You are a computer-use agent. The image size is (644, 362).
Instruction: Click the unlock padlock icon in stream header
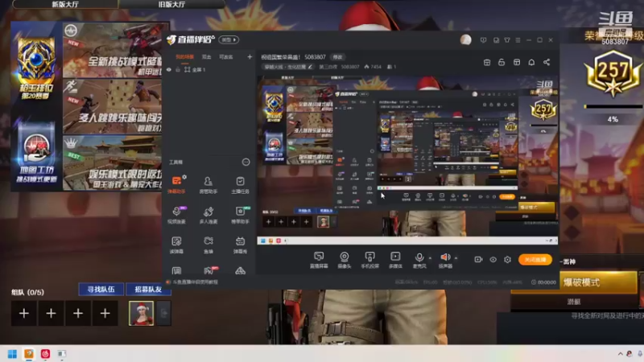coord(502,62)
